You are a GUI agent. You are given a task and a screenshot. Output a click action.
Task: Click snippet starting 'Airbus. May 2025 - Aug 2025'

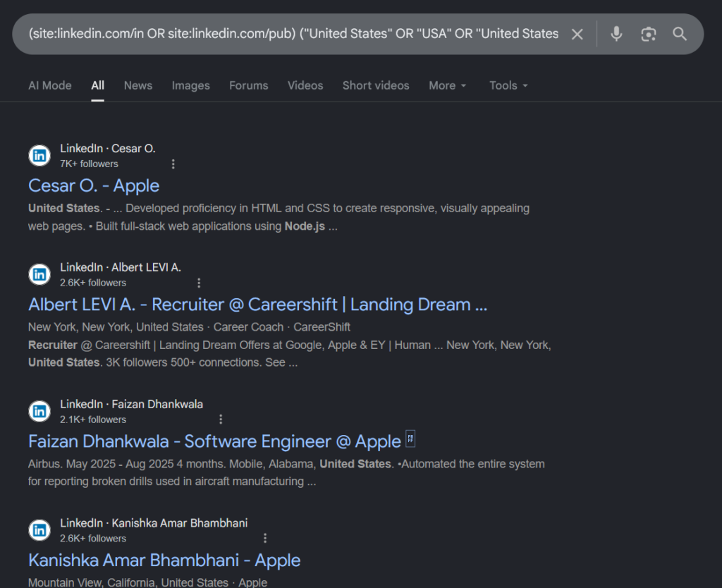(x=286, y=472)
